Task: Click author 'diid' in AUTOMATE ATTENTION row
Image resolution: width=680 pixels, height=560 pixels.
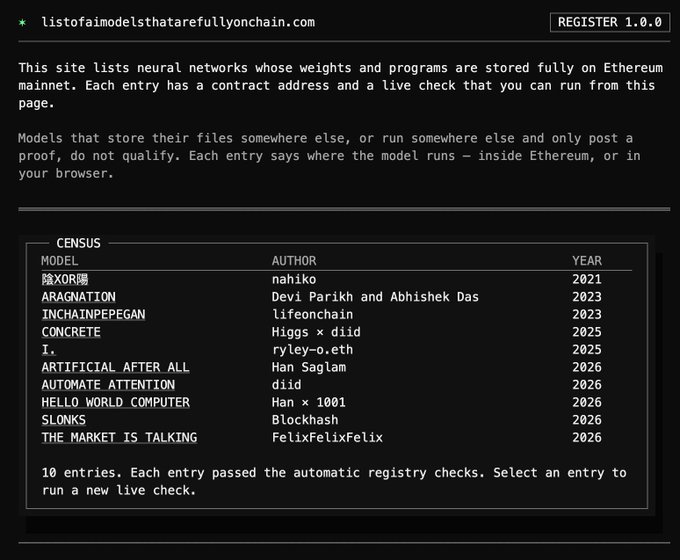Action: click(x=286, y=385)
